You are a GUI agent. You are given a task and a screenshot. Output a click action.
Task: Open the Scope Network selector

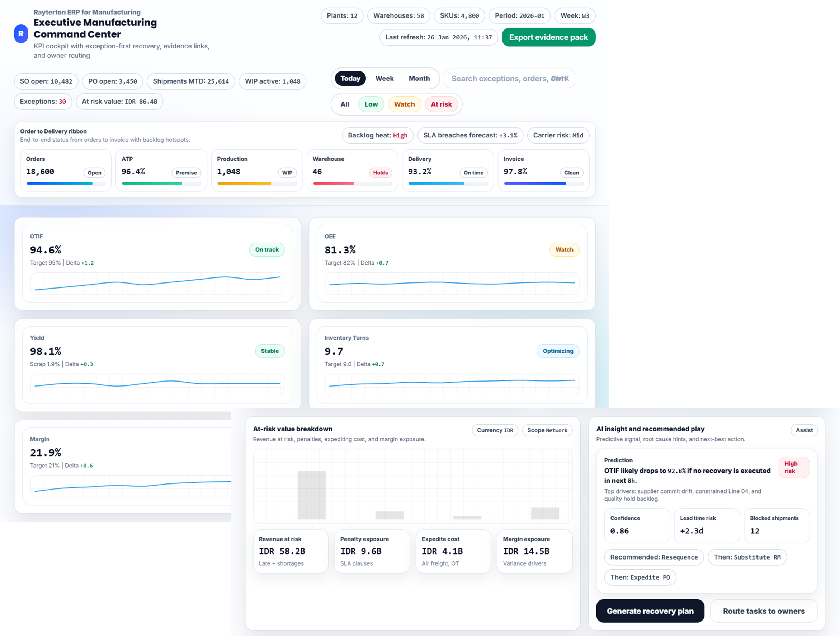point(547,430)
